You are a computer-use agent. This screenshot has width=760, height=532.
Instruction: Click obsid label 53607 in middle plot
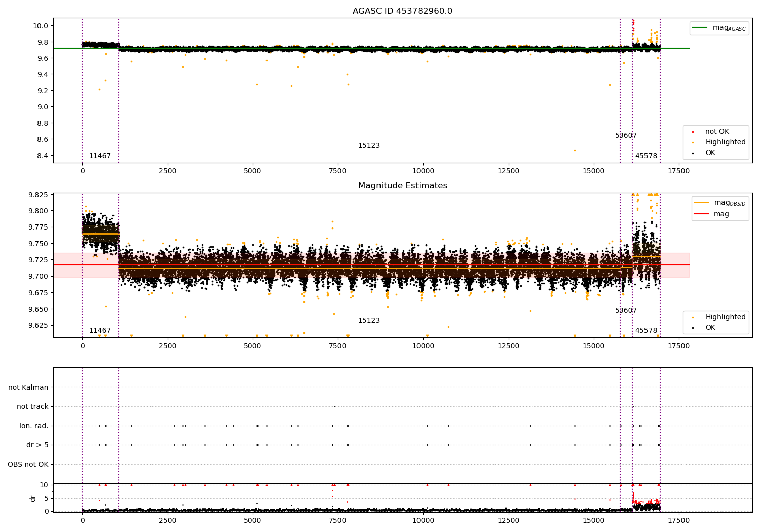tap(626, 311)
